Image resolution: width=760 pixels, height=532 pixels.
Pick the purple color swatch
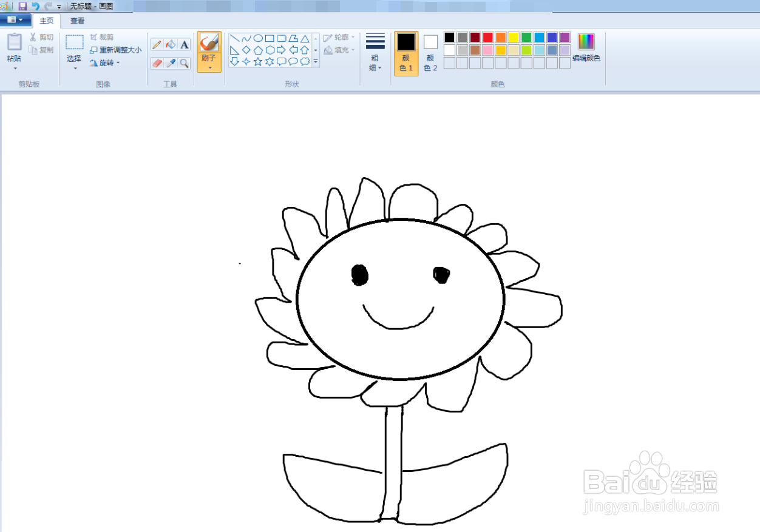(565, 37)
